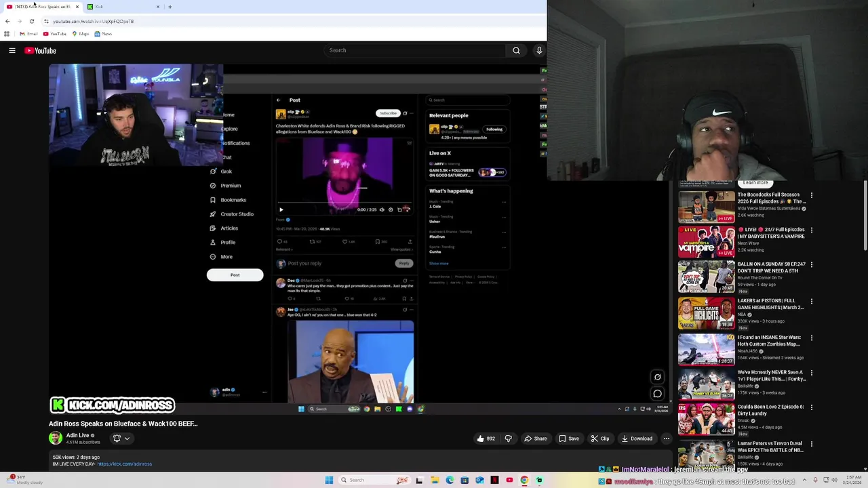868x488 pixels.
Task: Click the Subscribe button on the tweet
Action: pyautogui.click(x=388, y=113)
